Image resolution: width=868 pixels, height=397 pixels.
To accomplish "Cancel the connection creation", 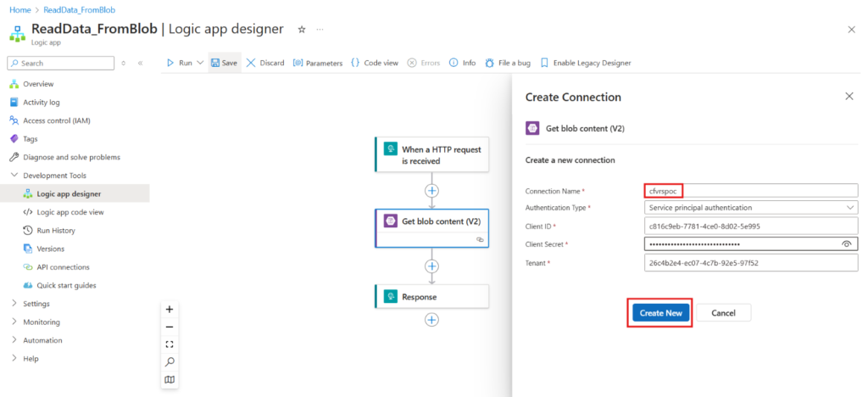I will coord(723,313).
